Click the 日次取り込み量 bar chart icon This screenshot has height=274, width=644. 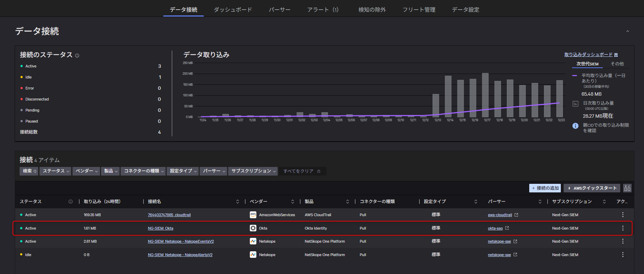(575, 104)
